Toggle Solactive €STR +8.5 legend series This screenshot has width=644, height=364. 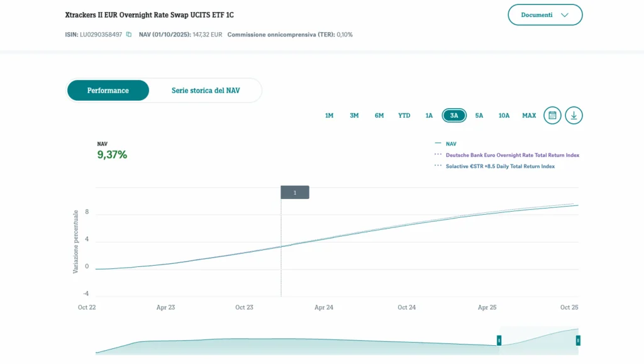[x=495, y=166]
